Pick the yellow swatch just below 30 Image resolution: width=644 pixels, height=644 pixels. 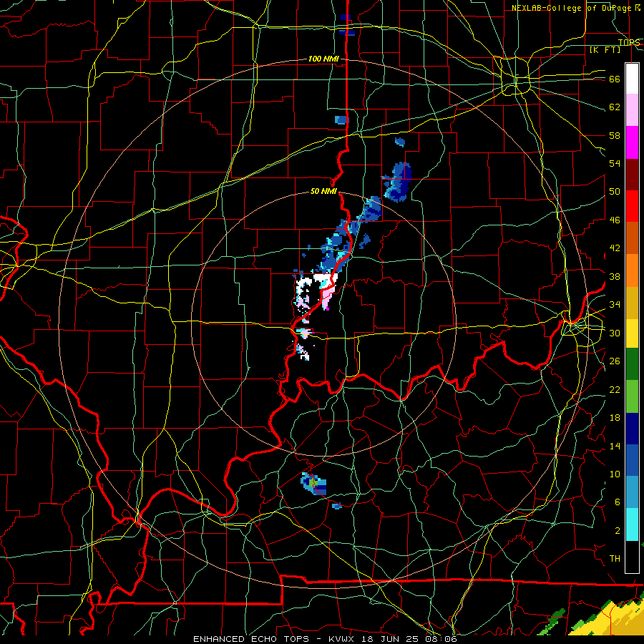[632, 333]
